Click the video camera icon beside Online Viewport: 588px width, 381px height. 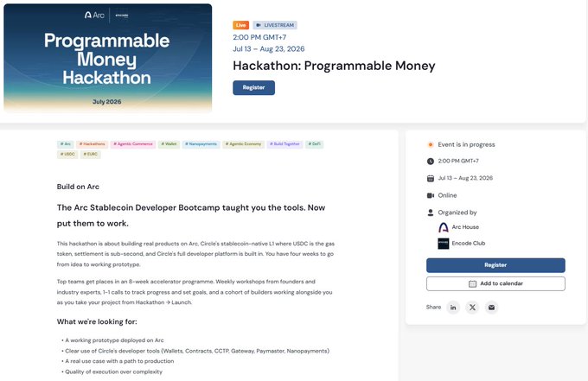pyautogui.click(x=431, y=195)
